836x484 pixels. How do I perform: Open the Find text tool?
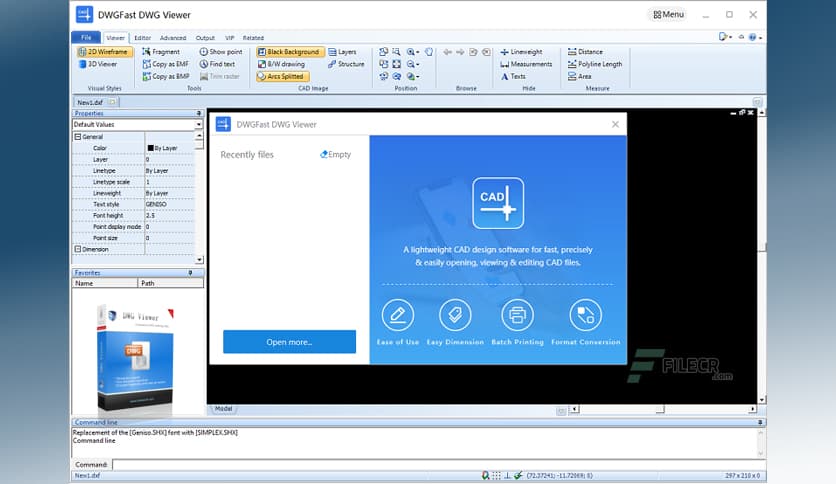point(217,64)
